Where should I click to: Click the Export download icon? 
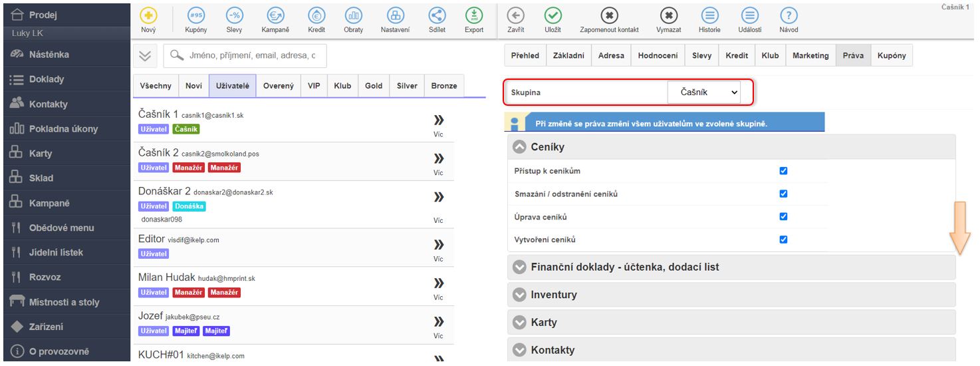473,17
